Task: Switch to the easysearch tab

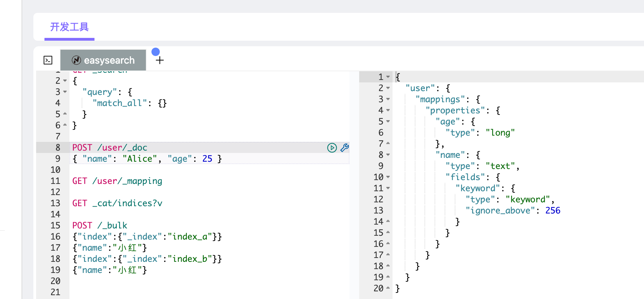Action: tap(103, 60)
